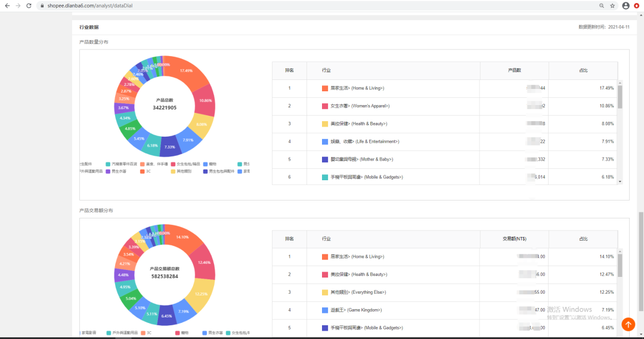Click the 582538284 total in the donut center

(x=165, y=276)
